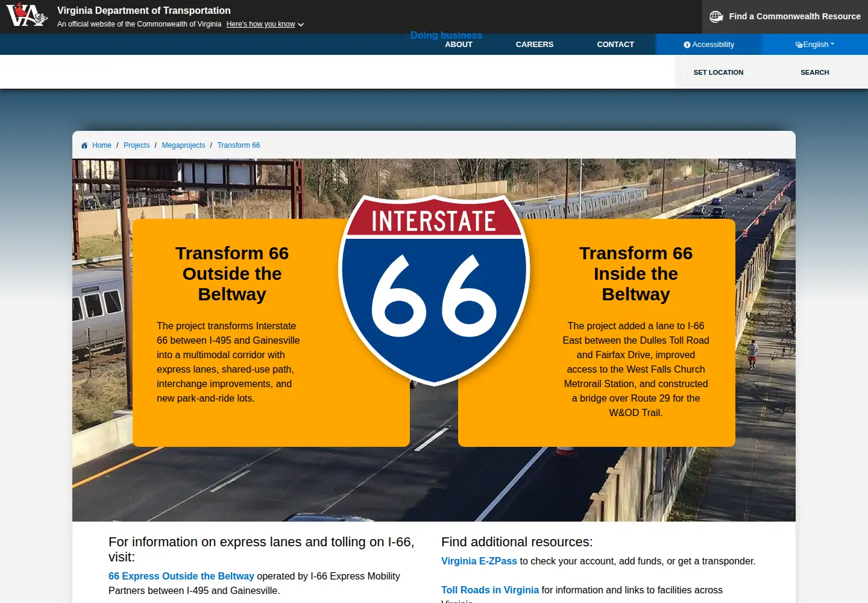Open Transform 66 Inside the Beltway card
The image size is (868, 603).
[x=597, y=333]
